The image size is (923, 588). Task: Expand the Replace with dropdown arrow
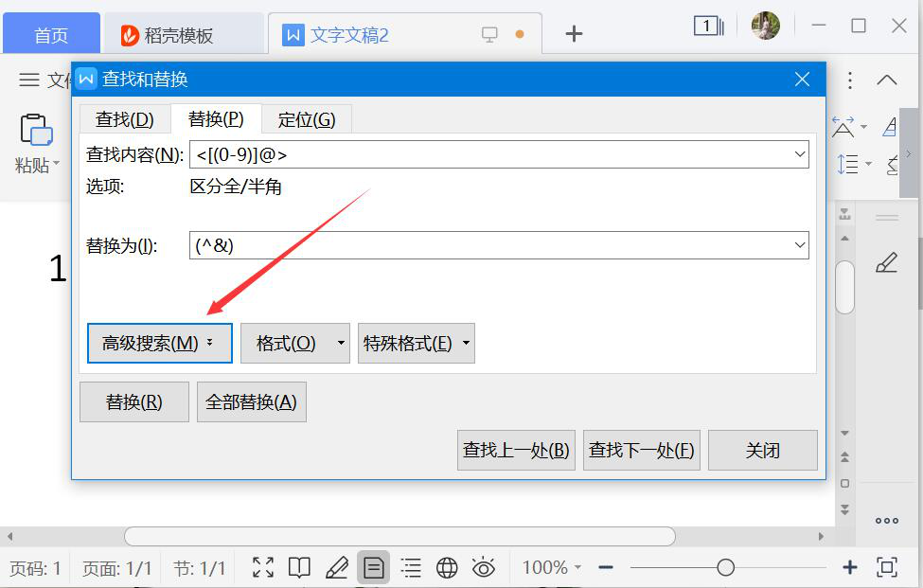800,245
